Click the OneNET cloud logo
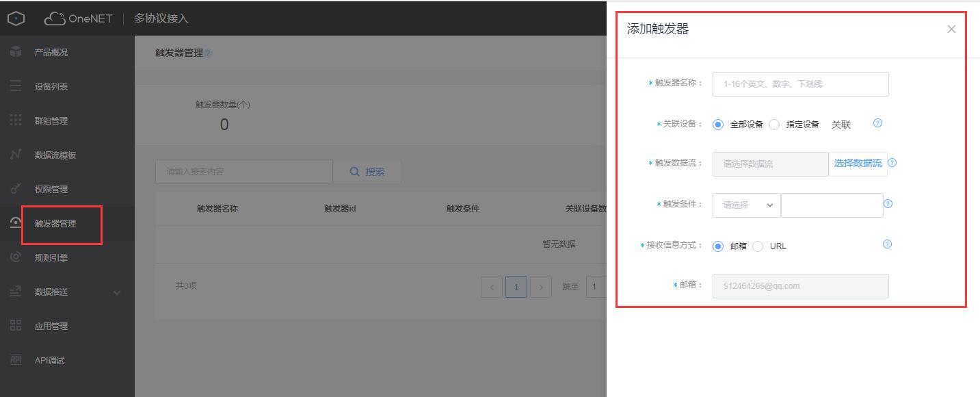980x397 pixels. [78, 18]
